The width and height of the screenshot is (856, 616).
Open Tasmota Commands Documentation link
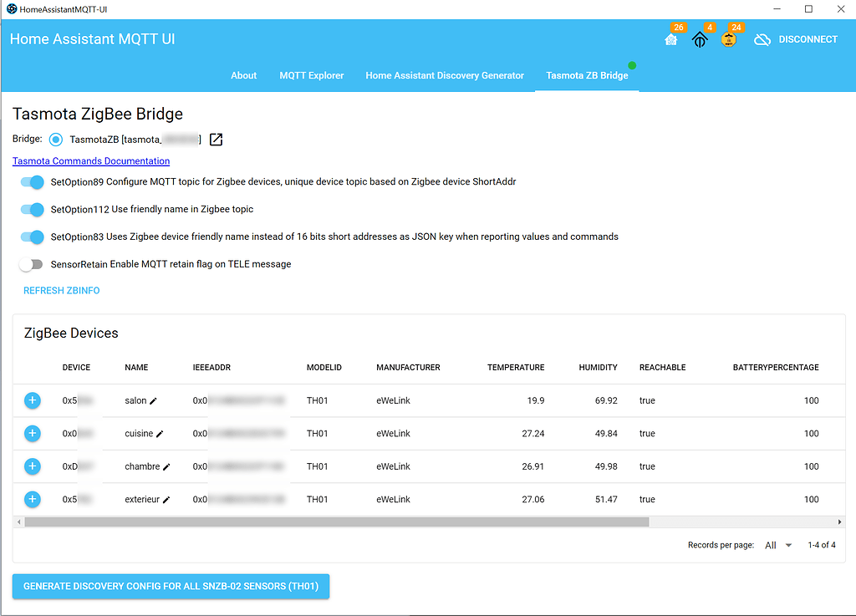click(91, 161)
